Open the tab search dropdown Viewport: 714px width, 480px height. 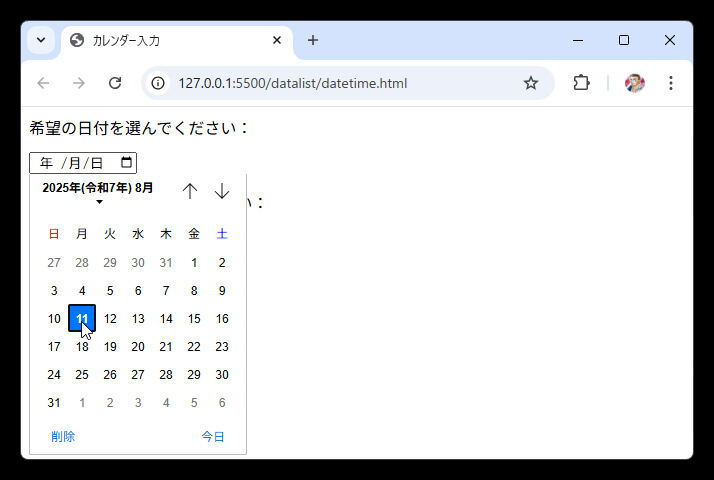[x=41, y=40]
